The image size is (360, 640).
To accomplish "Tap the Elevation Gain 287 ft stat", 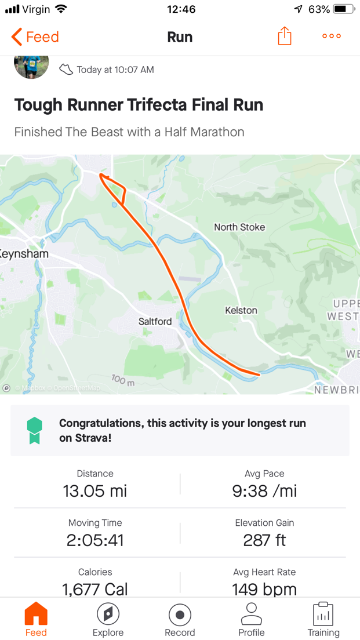I will point(264,534).
